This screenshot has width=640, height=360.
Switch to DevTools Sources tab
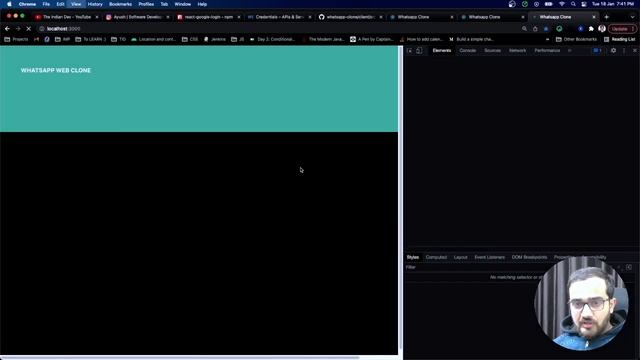(492, 51)
